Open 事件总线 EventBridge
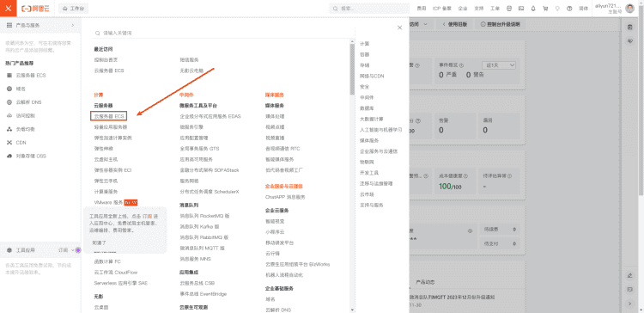This screenshot has width=644, height=313. pyautogui.click(x=204, y=294)
